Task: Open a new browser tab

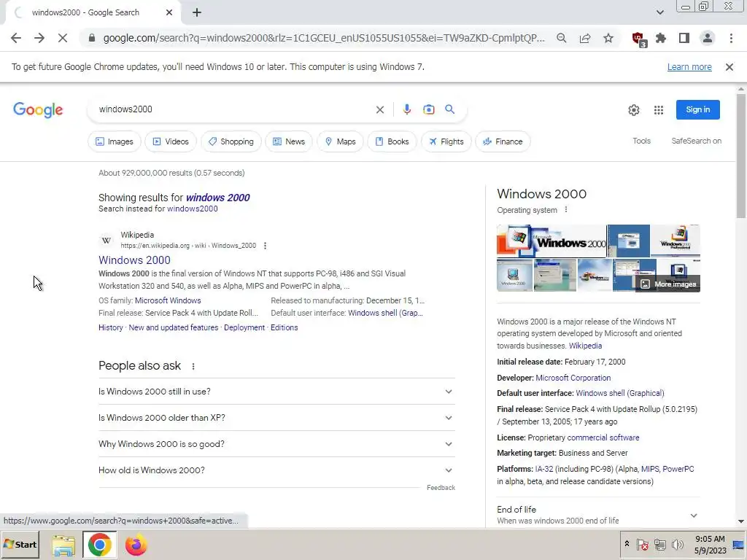Action: tap(197, 12)
